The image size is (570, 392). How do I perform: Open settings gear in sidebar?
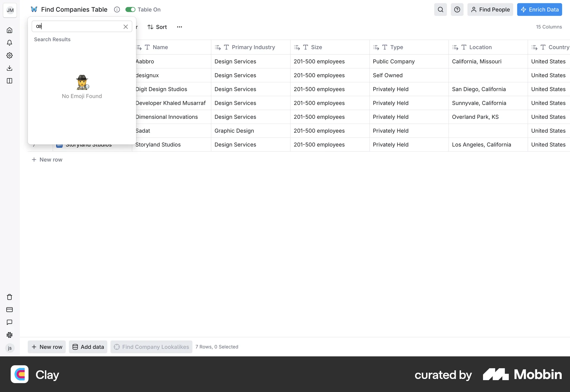pyautogui.click(x=9, y=56)
